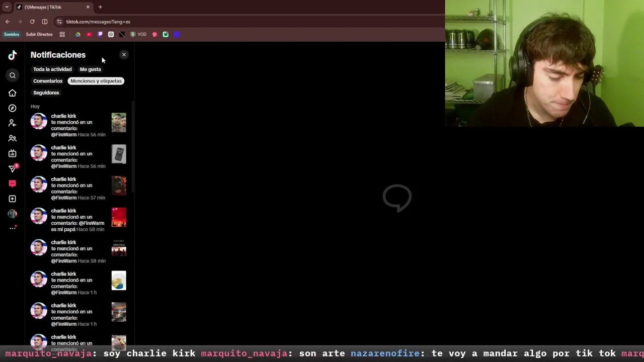
Task: Open the apps grid bookmark icon
Action: pos(62,34)
